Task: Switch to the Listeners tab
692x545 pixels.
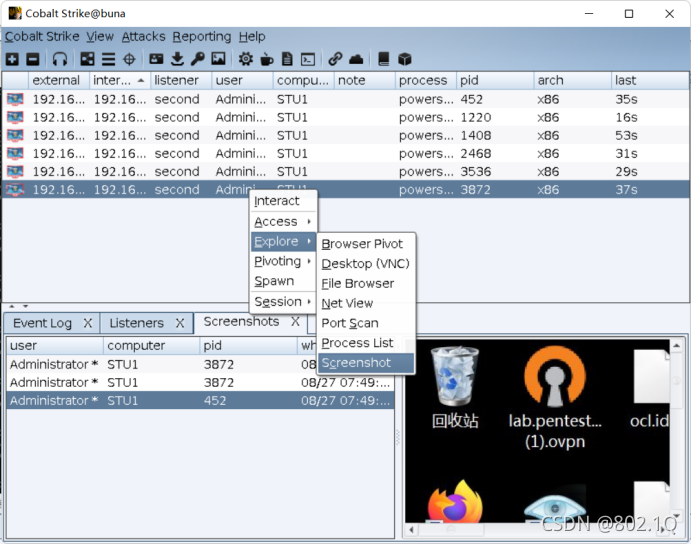Action: [x=136, y=323]
